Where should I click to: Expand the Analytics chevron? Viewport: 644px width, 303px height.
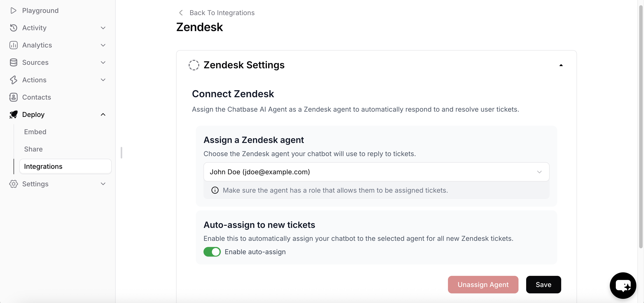(x=103, y=45)
